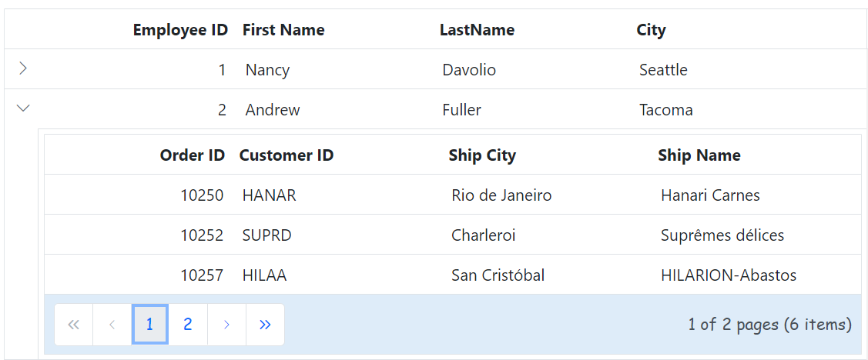Open page 2 of the orders

pyautogui.click(x=188, y=325)
